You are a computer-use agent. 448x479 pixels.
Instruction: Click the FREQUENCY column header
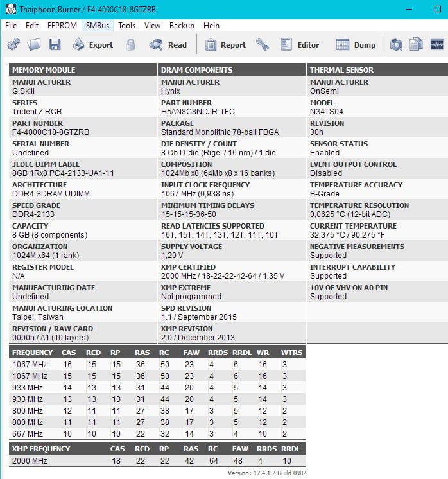[32, 353]
